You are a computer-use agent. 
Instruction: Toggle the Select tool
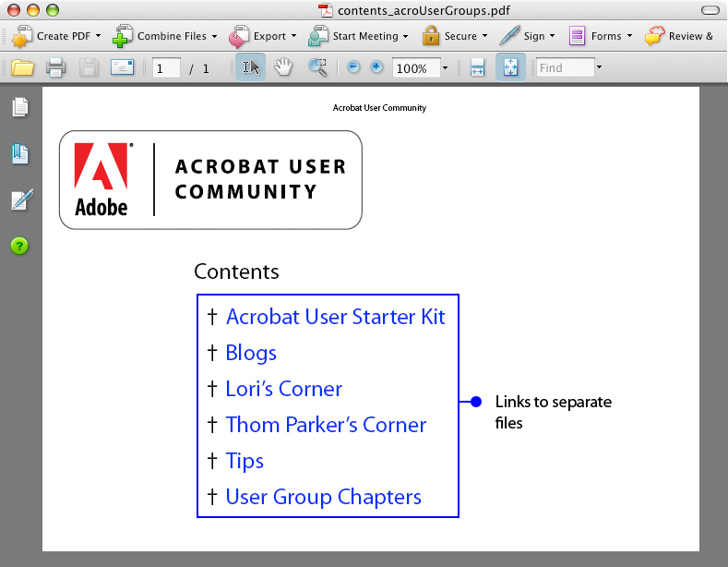[x=250, y=67]
